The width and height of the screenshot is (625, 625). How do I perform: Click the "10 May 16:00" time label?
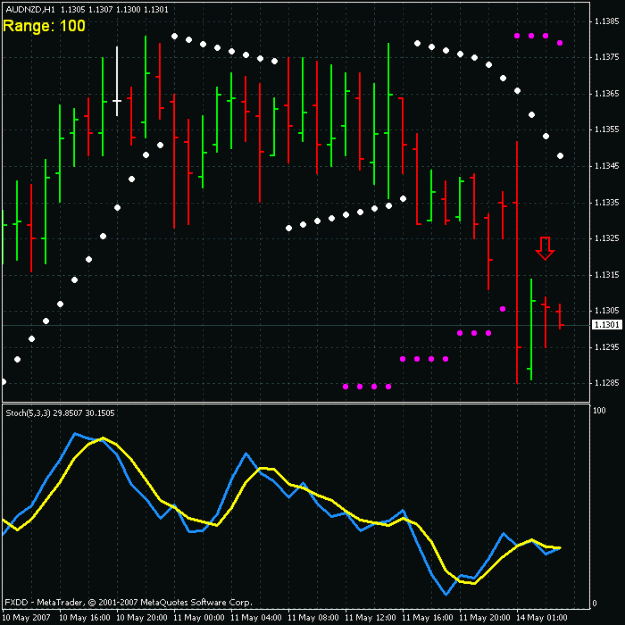(x=85, y=618)
